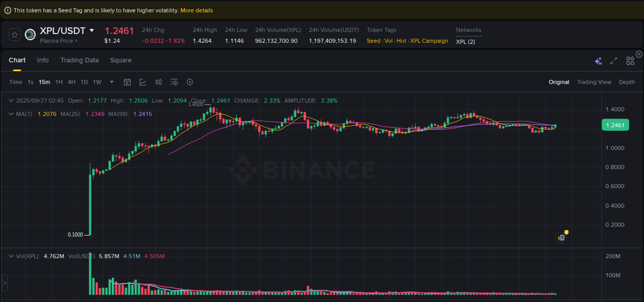
Task: Open the candlestick comparison icon
Action: point(158,82)
